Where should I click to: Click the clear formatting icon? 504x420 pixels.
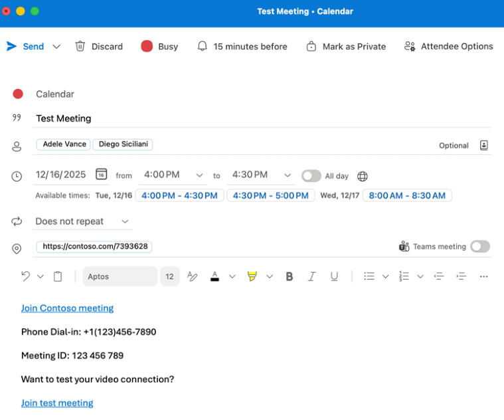[x=192, y=276]
